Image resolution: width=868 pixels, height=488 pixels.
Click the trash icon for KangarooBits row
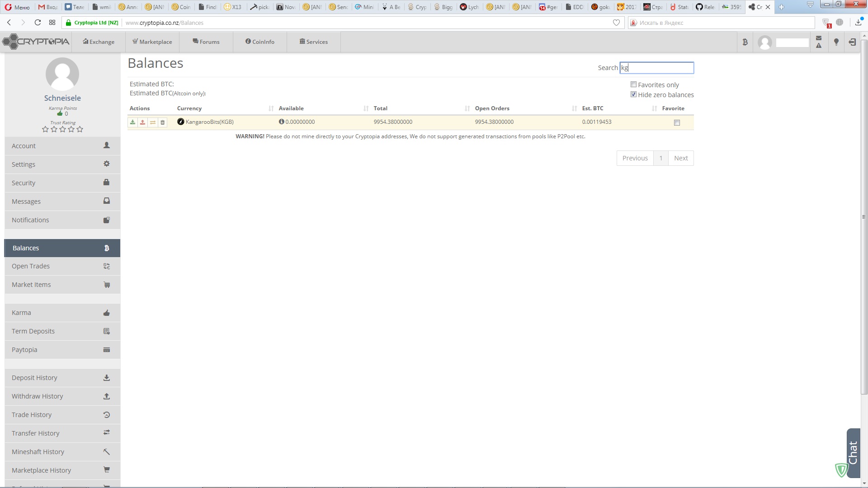[163, 122]
